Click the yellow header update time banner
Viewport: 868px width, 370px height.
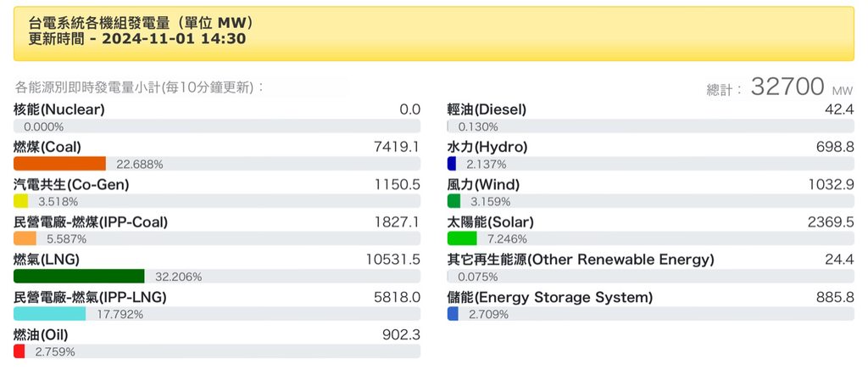click(433, 32)
